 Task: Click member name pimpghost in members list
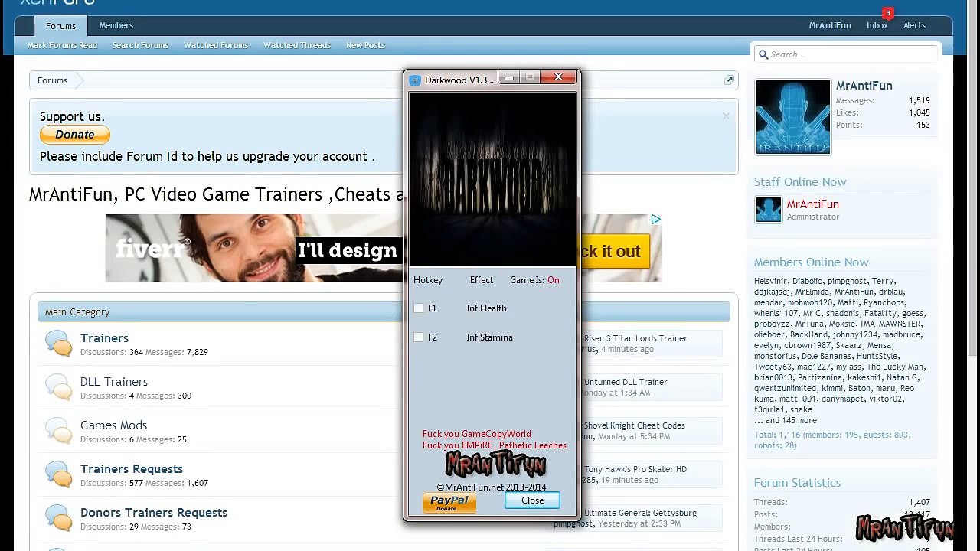(x=847, y=281)
